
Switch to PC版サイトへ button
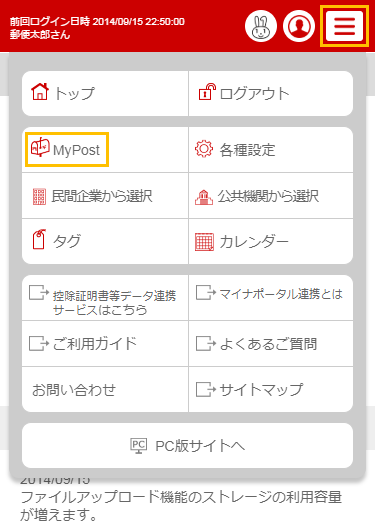pyautogui.click(x=187, y=445)
